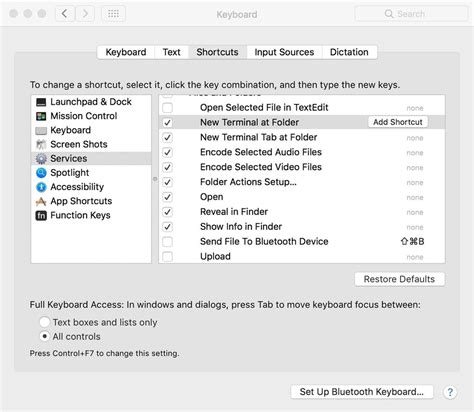Click Add Shortcut for New Terminal at Folder
The height and width of the screenshot is (412, 474).
(x=398, y=122)
